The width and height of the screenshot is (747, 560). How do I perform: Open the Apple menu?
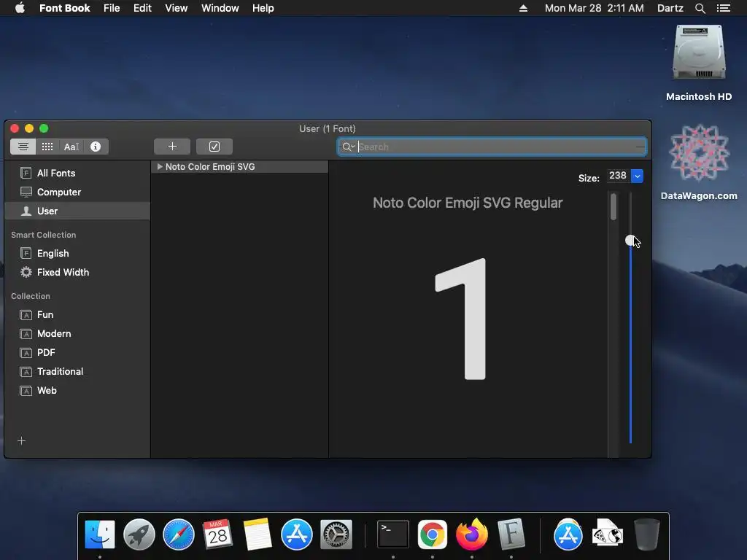tap(20, 8)
